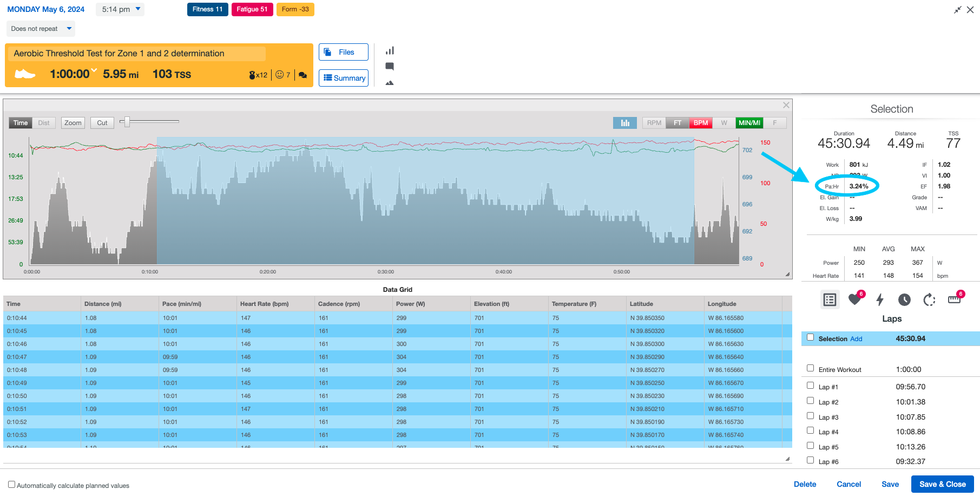Enable Automatically calculate planned values
This screenshot has width=980, height=496.
12,485
